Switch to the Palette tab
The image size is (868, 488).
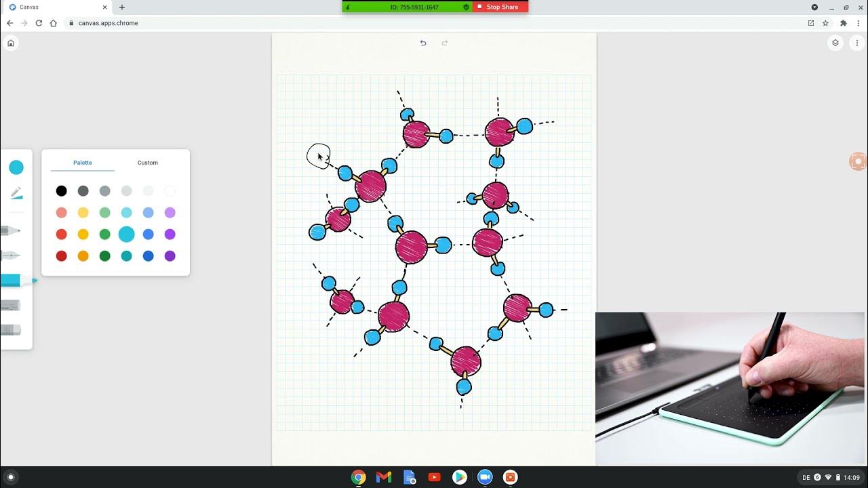[x=83, y=163]
